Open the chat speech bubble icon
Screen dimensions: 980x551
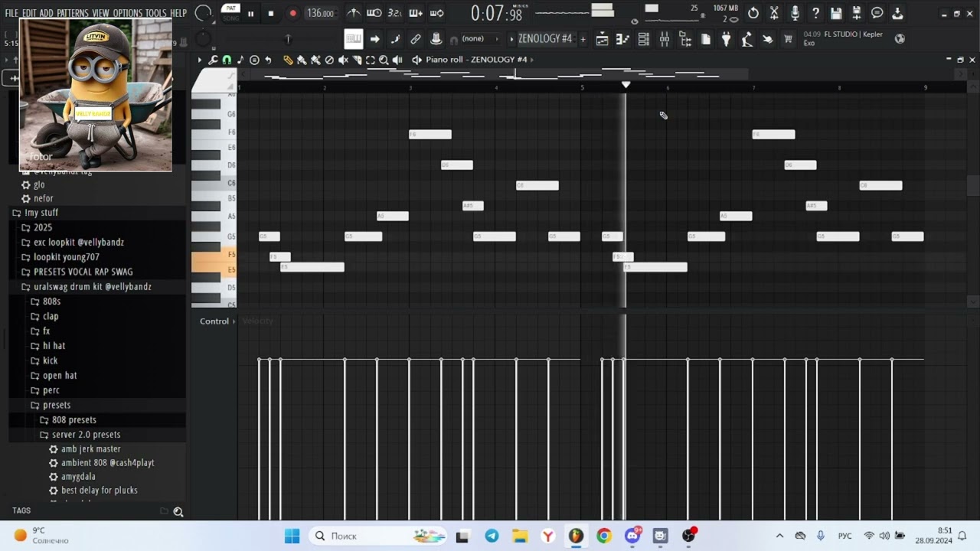[x=877, y=13]
